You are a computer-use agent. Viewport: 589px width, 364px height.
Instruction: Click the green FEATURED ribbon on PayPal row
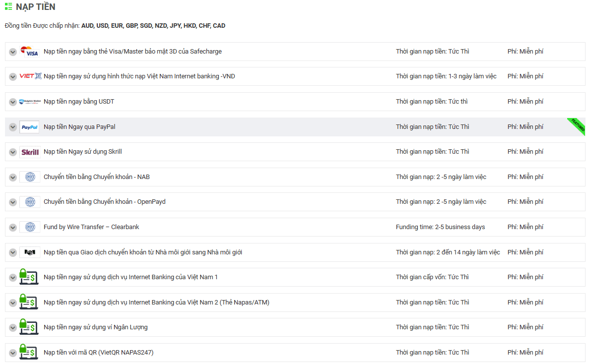577,126
